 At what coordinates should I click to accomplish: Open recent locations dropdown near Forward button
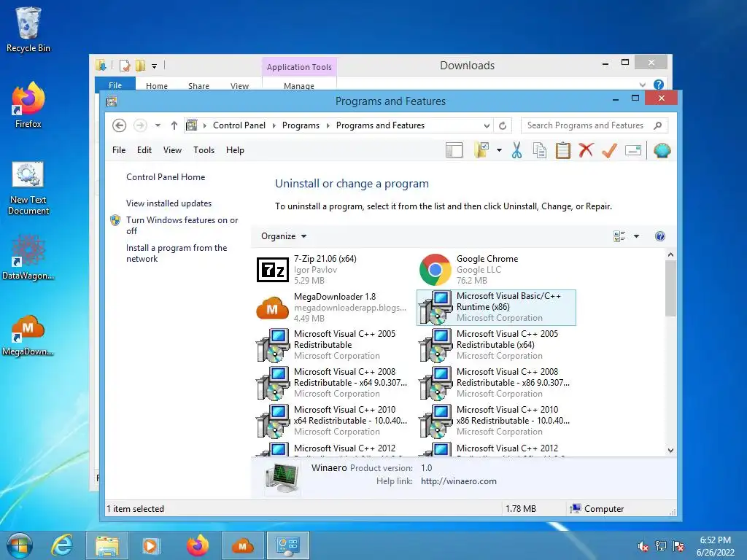pyautogui.click(x=158, y=125)
